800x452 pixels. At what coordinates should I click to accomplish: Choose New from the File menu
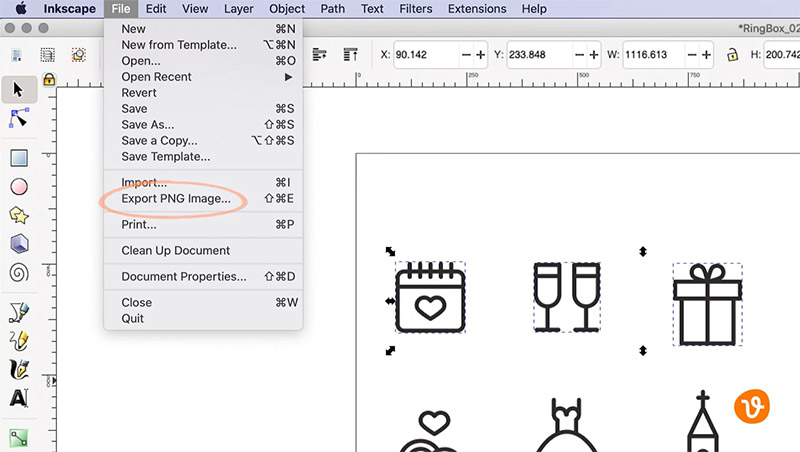pos(203,29)
